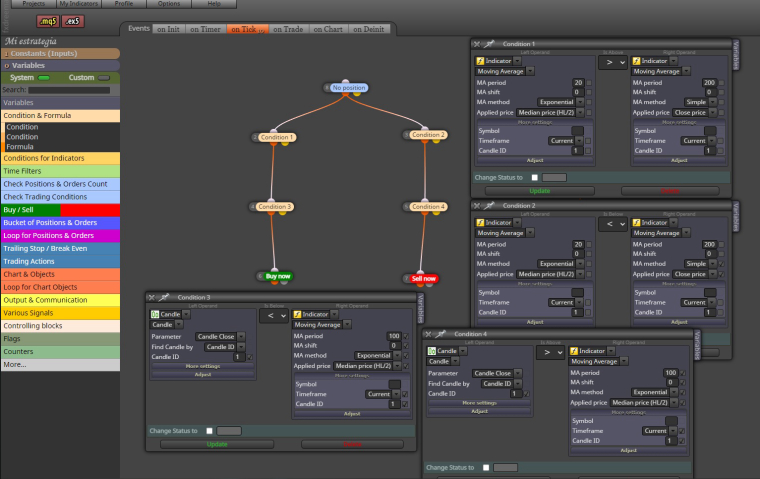Image resolution: width=760 pixels, height=479 pixels.
Task: Select the No position block
Action: click(x=348, y=88)
